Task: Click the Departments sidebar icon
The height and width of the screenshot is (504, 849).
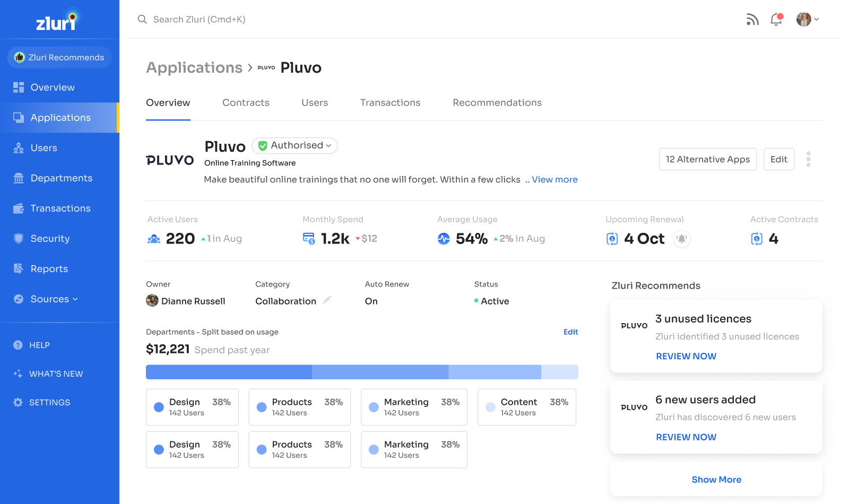Action: pos(19,178)
